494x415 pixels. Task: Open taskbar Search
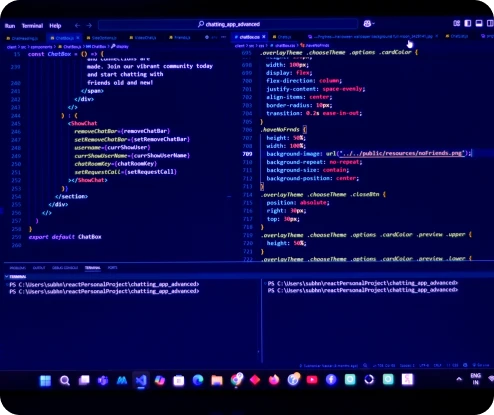click(x=65, y=380)
